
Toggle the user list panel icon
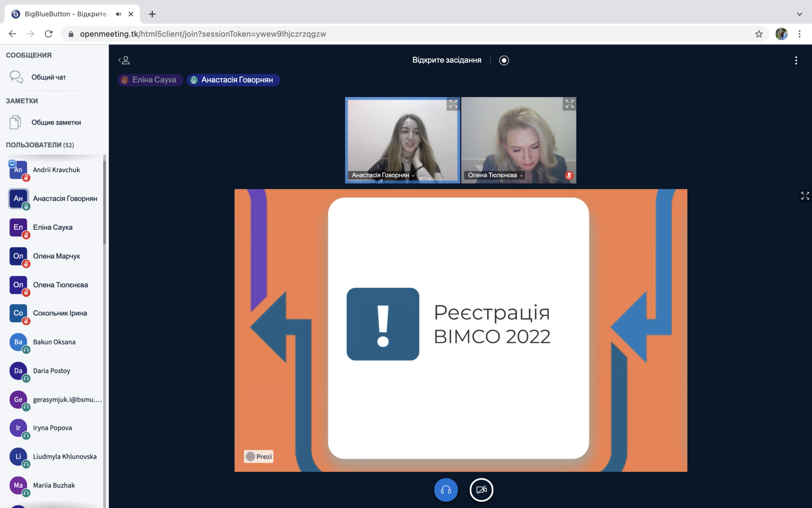click(x=124, y=60)
